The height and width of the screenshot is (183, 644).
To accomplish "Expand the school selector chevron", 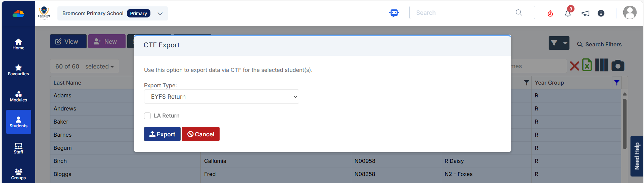I will (160, 14).
